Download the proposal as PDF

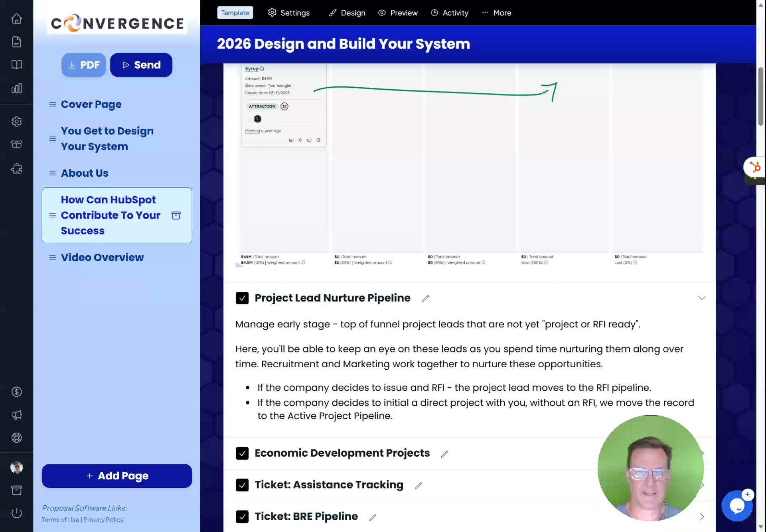pyautogui.click(x=84, y=65)
